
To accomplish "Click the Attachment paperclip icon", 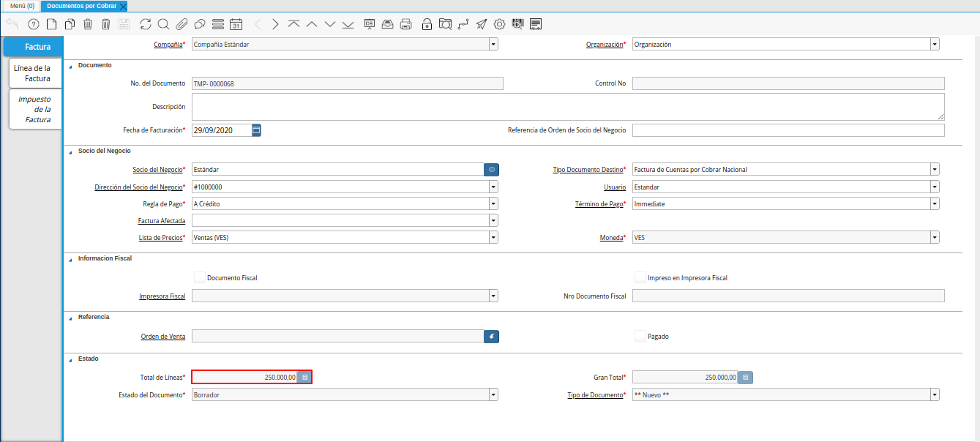I will (x=182, y=24).
